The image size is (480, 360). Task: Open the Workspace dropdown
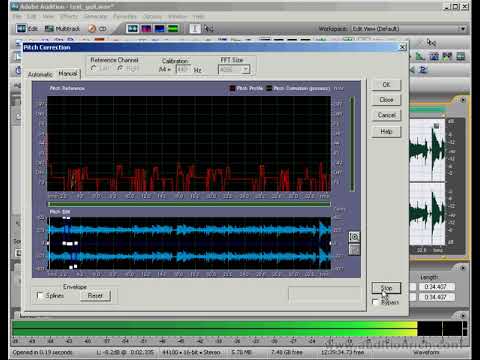click(x=463, y=29)
